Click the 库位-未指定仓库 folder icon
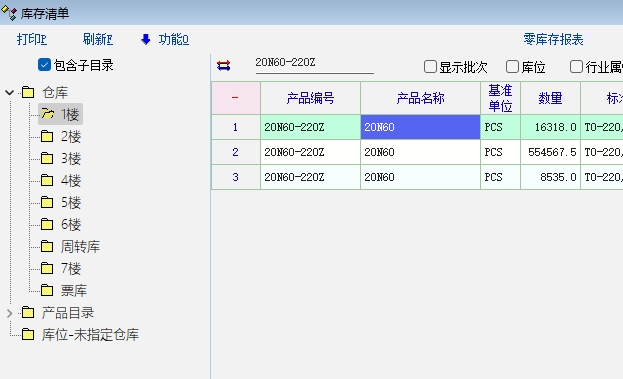The image size is (623, 379). 28,335
